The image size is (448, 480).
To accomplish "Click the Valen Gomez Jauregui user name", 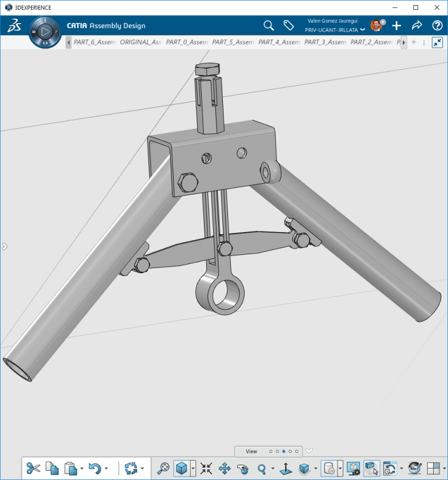I will (332, 21).
